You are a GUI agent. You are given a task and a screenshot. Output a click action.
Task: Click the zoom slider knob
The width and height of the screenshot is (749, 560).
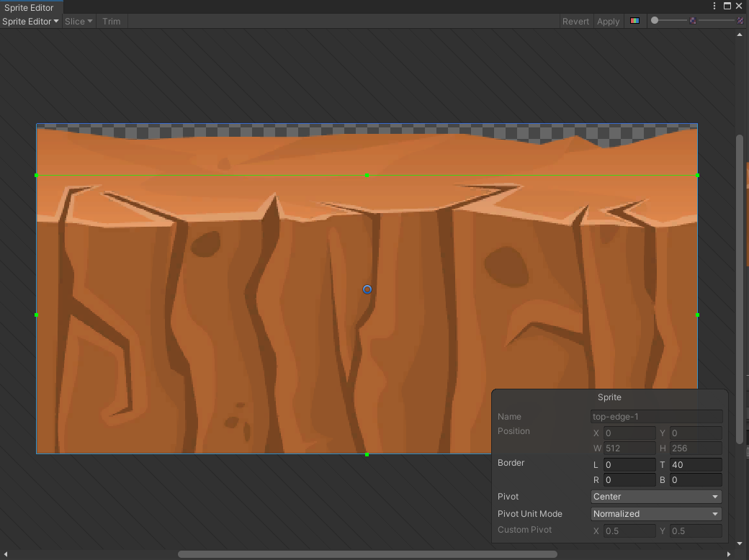pyautogui.click(x=655, y=20)
